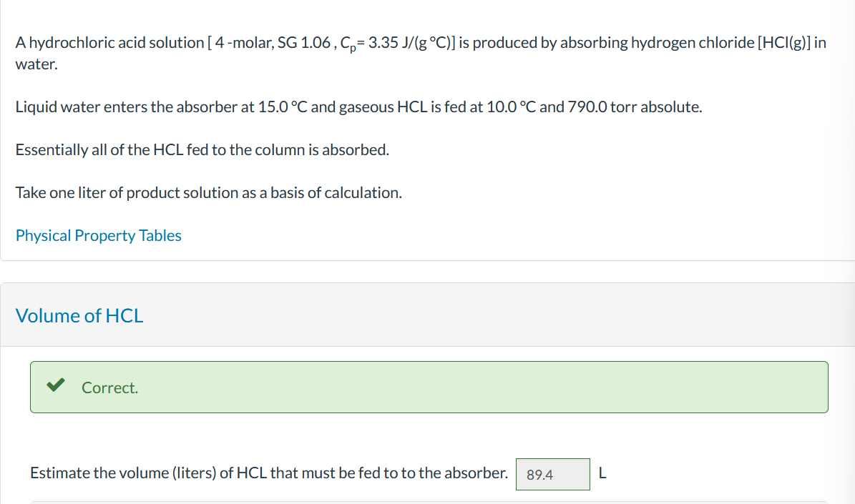Select the absorbed HCL statement line
The height and width of the screenshot is (504, 855).
(x=202, y=149)
